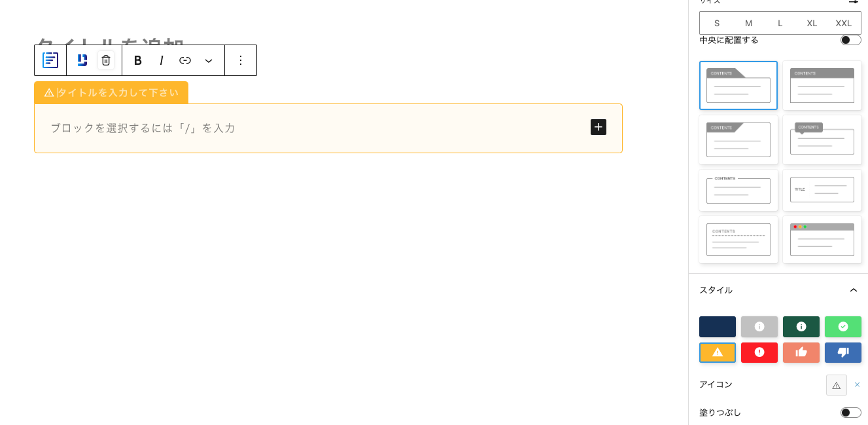This screenshot has height=425, width=868.
Task: Choose the green checkmark style swatch
Action: [842, 326]
